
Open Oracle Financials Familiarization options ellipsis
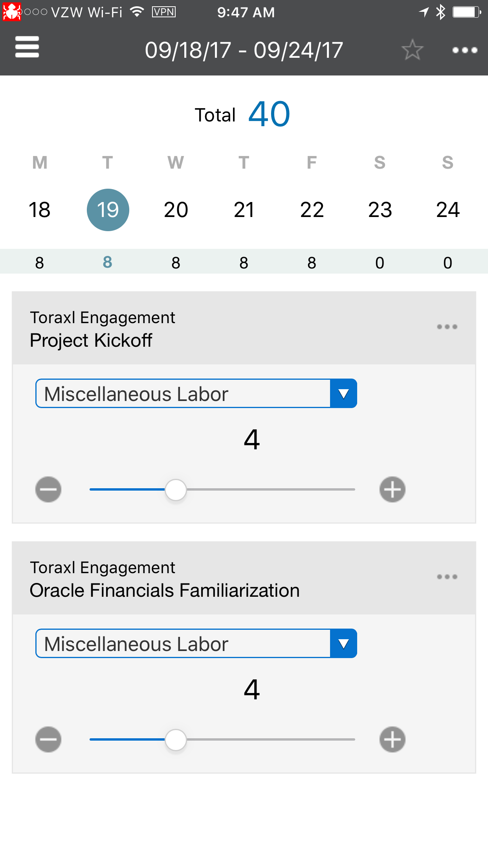coord(447,577)
